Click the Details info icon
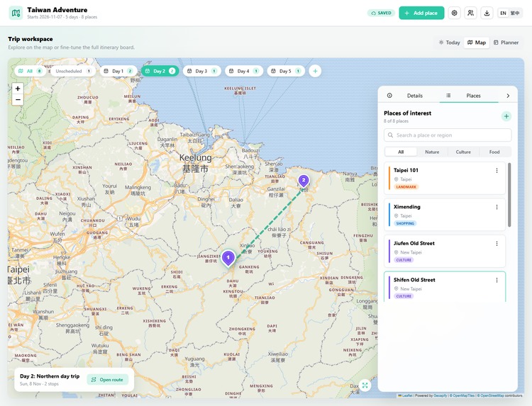Image resolution: width=532 pixels, height=406 pixels. pos(389,96)
